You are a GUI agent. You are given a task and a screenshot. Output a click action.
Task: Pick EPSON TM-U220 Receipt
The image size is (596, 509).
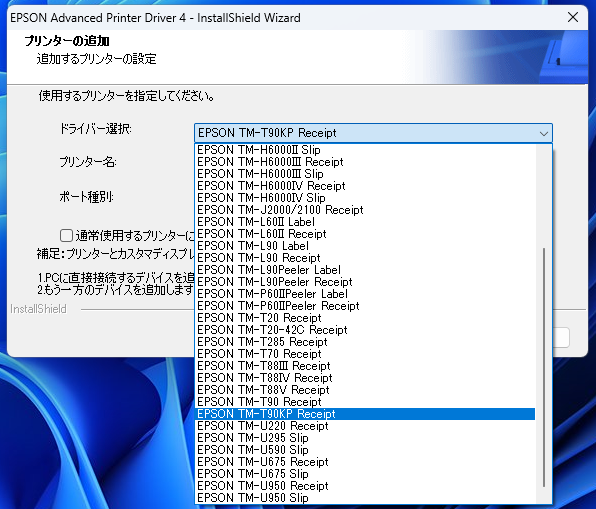tap(365, 426)
